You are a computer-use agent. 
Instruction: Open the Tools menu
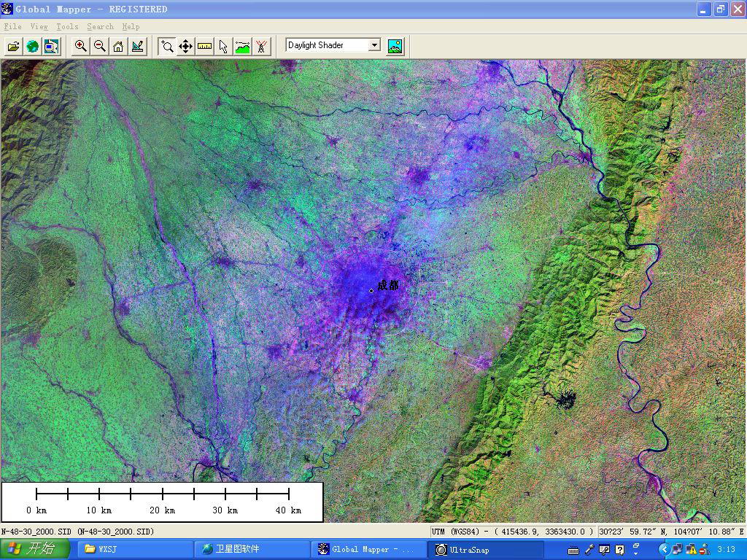tap(67, 26)
